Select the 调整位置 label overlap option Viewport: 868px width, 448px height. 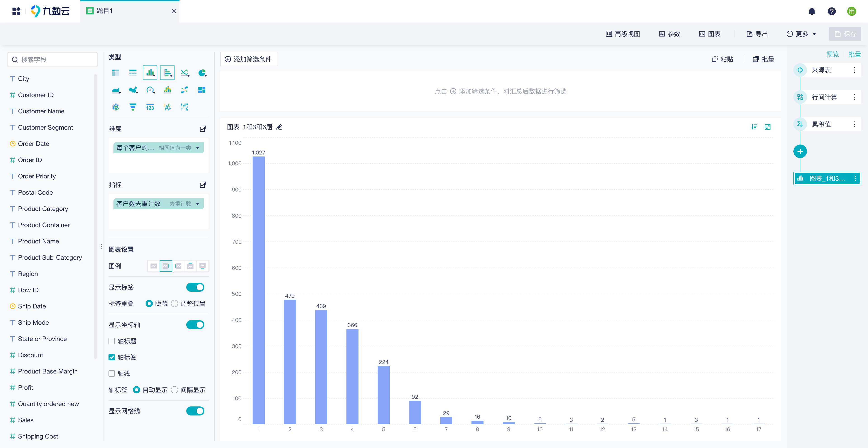[175, 304]
